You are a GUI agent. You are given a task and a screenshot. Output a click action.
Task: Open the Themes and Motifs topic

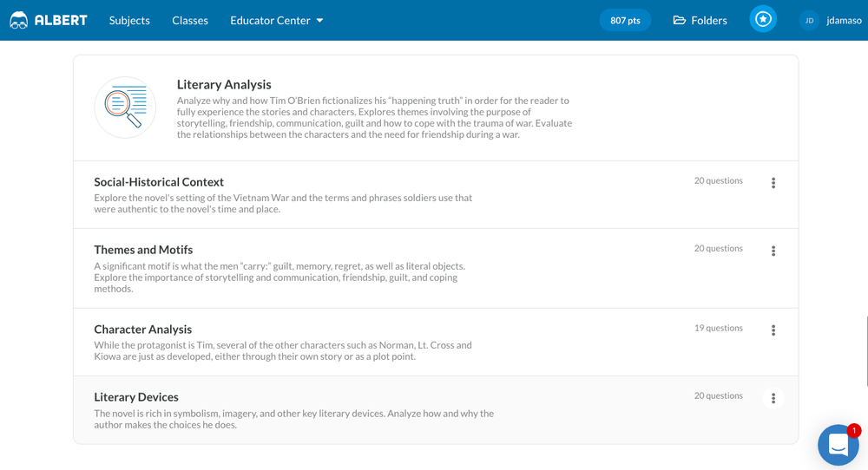[143, 250]
